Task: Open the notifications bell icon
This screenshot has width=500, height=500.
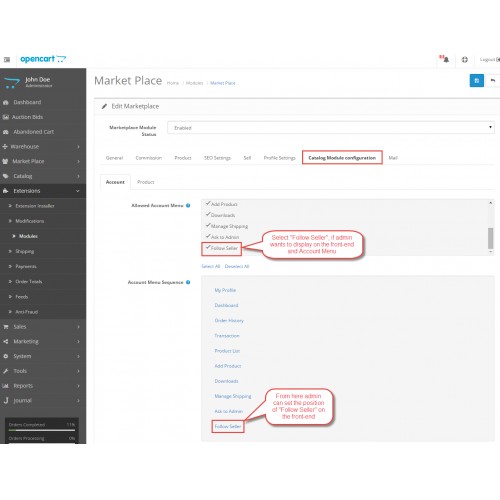Action: coord(445,59)
